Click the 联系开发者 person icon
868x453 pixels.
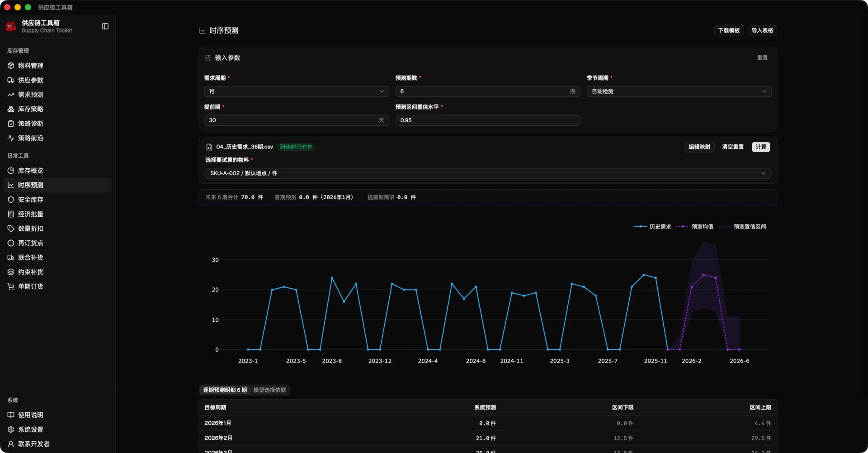(11, 444)
